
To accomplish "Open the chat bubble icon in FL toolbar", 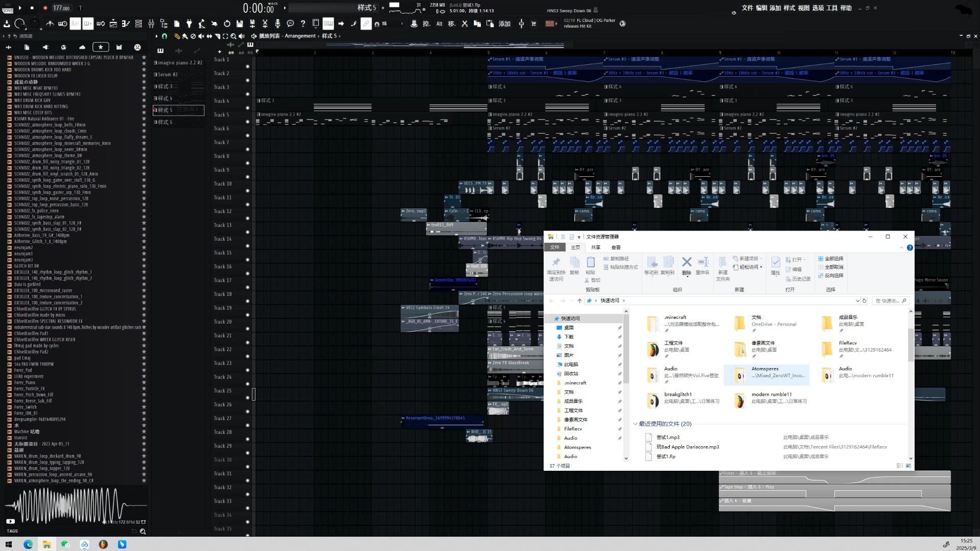I will [290, 24].
